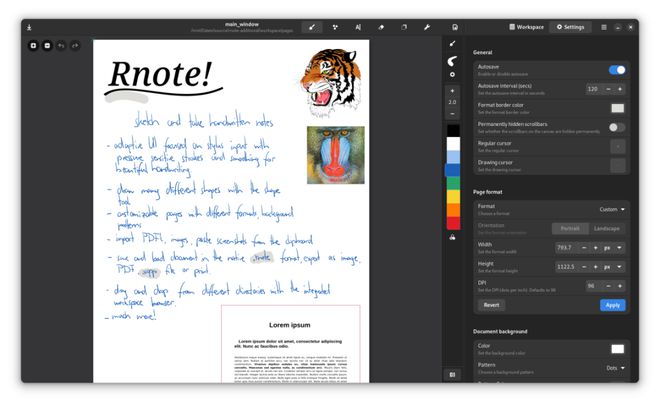Click the color fill picker below palette
This screenshot has width=660, height=406.
452,237
